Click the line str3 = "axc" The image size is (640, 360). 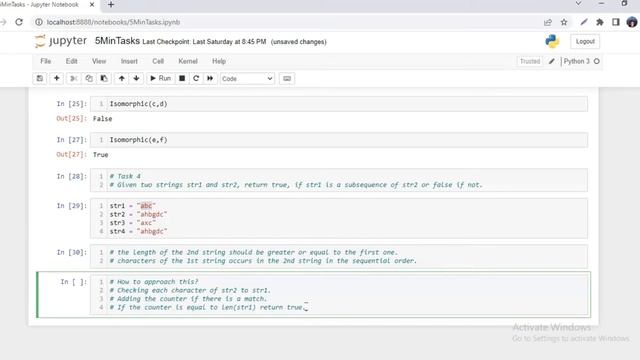[x=133, y=223]
